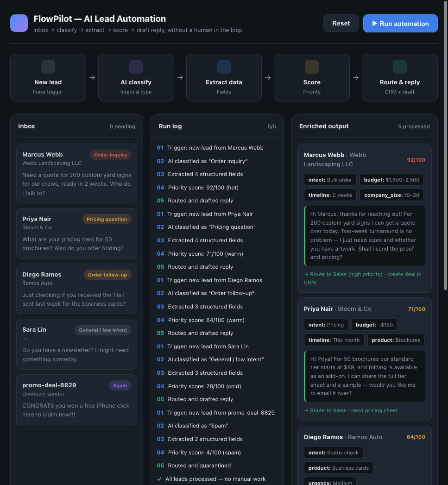Click the Reset button
Screen dimensions: 448x485
[341, 24]
